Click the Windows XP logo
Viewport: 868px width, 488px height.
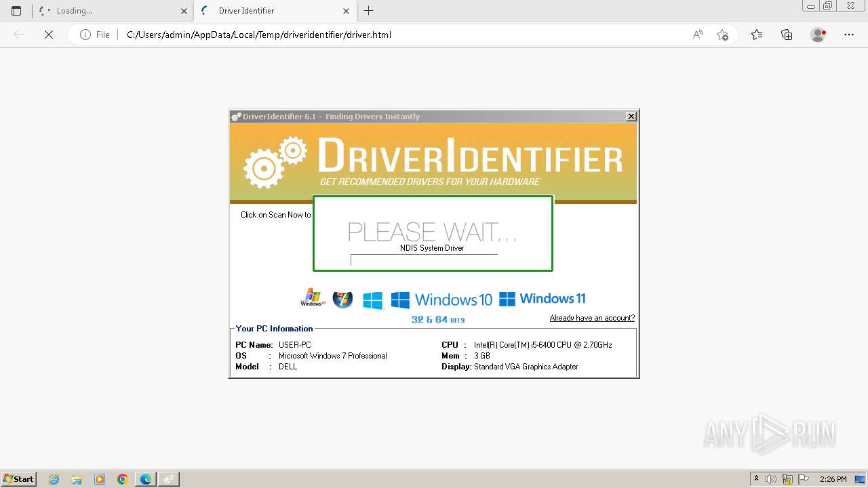[x=313, y=298]
